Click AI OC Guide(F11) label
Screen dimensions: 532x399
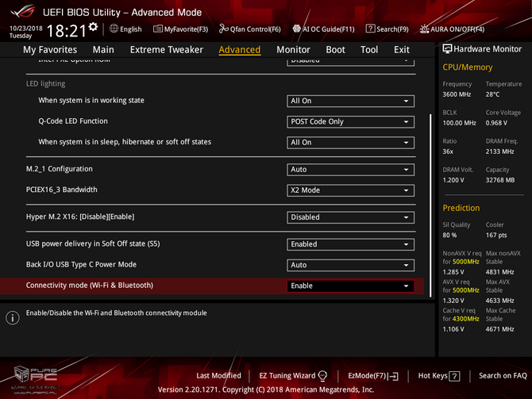pos(329,29)
